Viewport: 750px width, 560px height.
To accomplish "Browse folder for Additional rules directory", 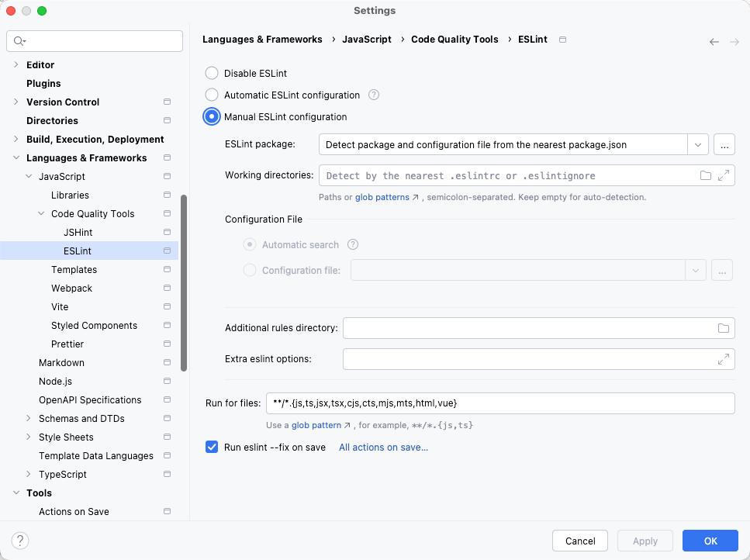I will 723,328.
